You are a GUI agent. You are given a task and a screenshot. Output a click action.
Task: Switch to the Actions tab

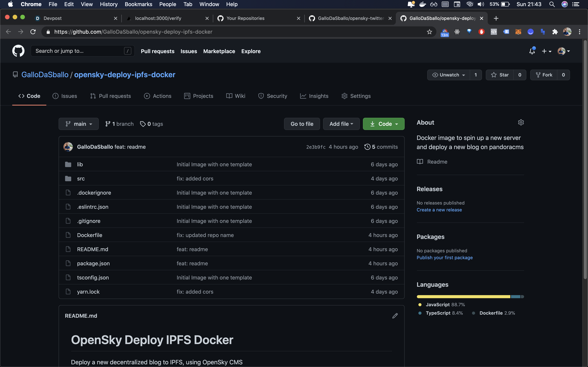click(158, 96)
